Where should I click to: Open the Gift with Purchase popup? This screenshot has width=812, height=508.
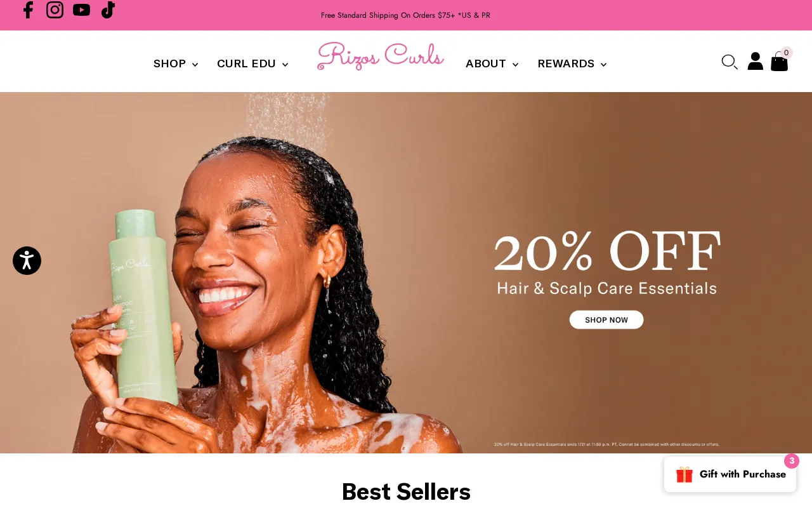pyautogui.click(x=730, y=474)
